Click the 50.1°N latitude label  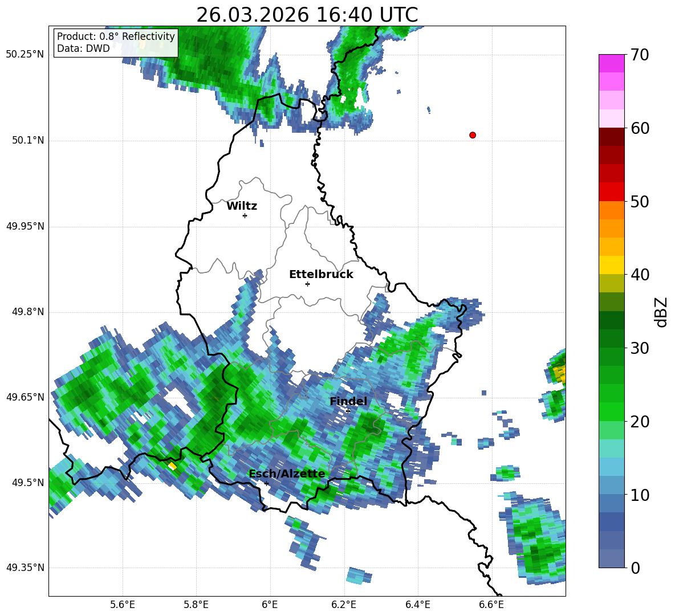click(x=28, y=140)
